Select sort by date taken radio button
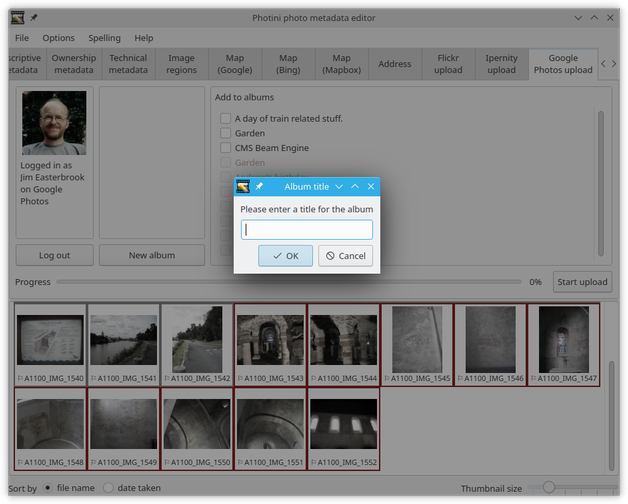This screenshot has width=628, height=504. tap(108, 488)
